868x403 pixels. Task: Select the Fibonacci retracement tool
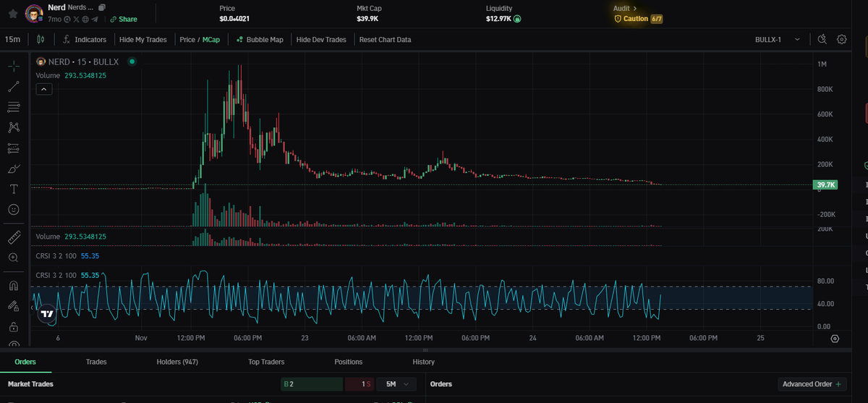14,107
